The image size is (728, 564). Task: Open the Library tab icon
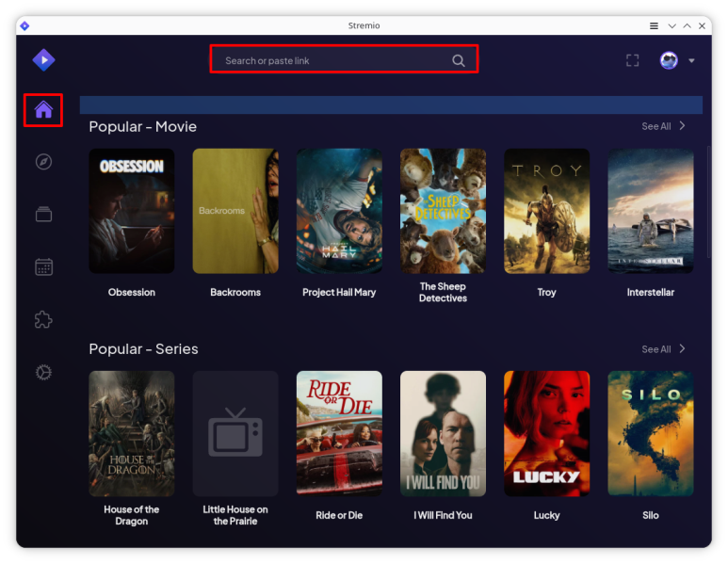[x=43, y=214]
